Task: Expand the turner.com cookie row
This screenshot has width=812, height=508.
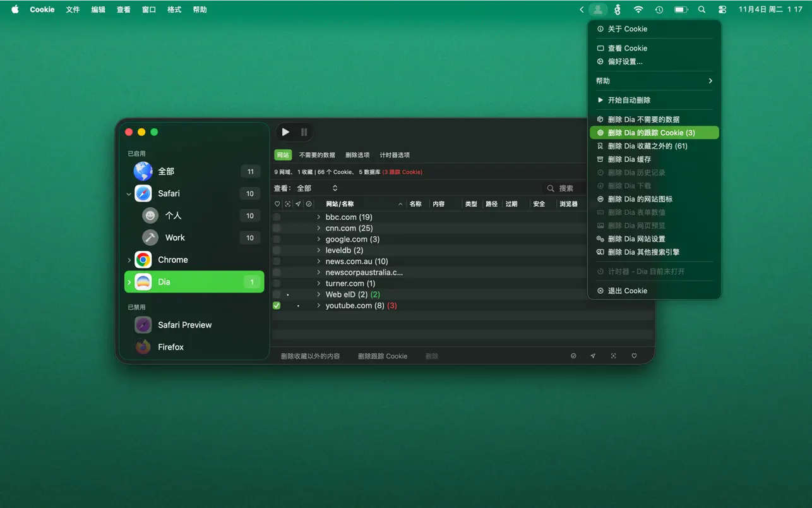Action: [x=319, y=284]
